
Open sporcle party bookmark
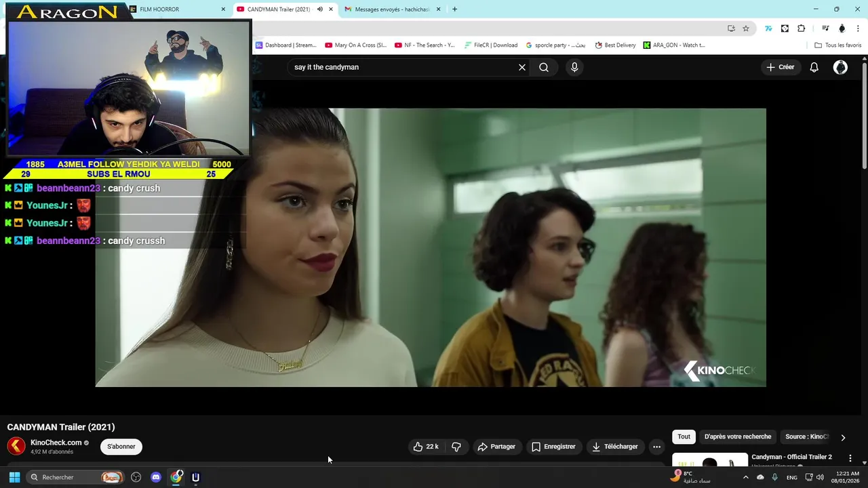tap(555, 45)
